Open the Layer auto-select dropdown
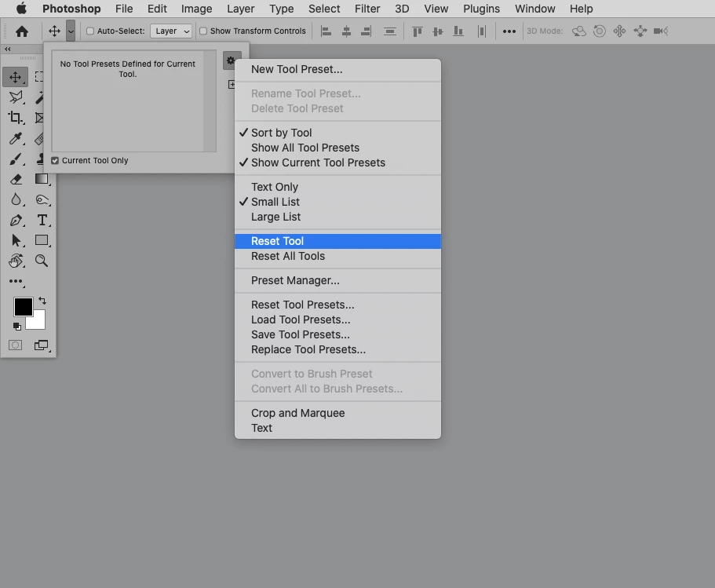Image resolution: width=715 pixels, height=588 pixels. click(x=171, y=31)
